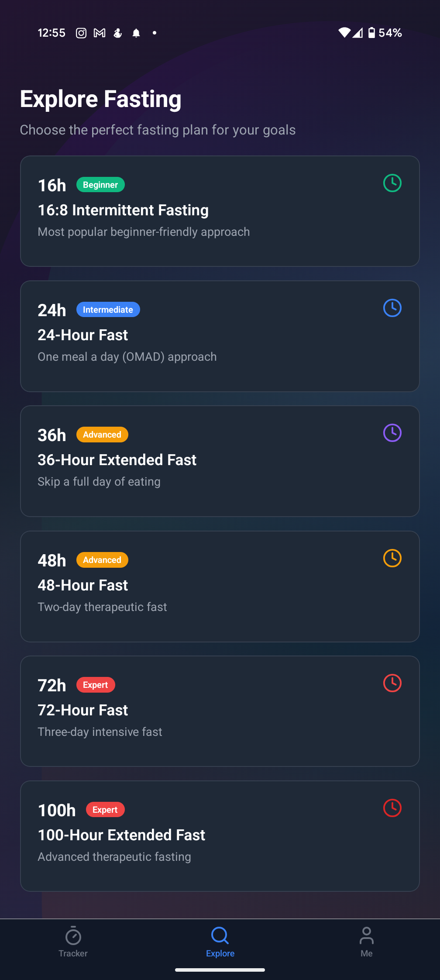This screenshot has height=980, width=440.
Task: Click the blue clock icon beside 24-Hour Fast
Action: pyautogui.click(x=392, y=308)
